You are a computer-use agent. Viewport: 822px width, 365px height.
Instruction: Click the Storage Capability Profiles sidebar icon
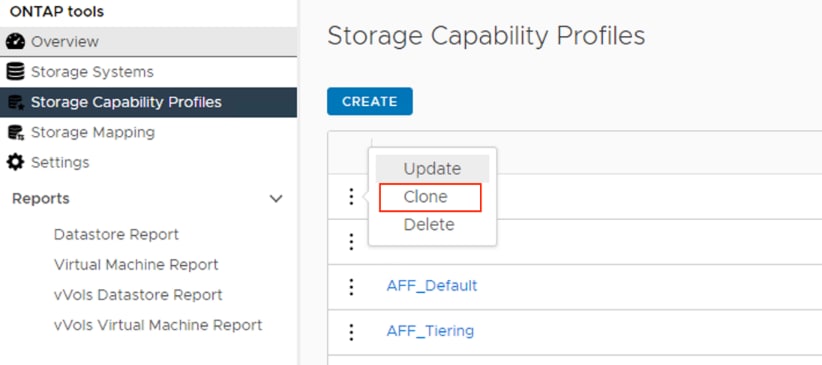tap(16, 102)
